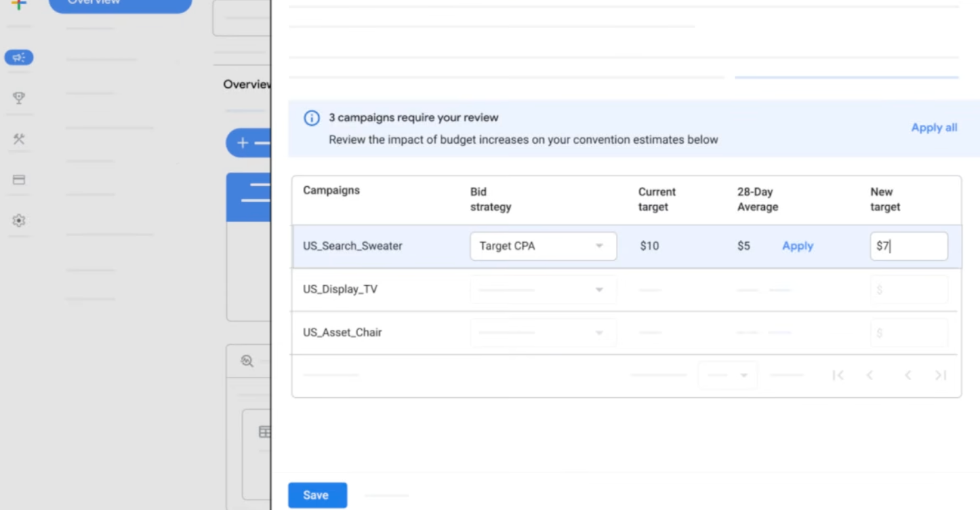Click the Campaigns column header
Viewport: 980px width, 510px height.
pyautogui.click(x=331, y=190)
